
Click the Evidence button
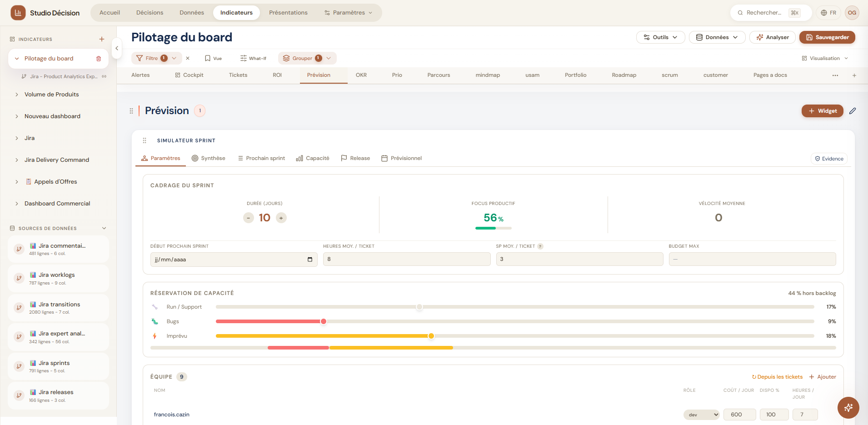(x=829, y=159)
